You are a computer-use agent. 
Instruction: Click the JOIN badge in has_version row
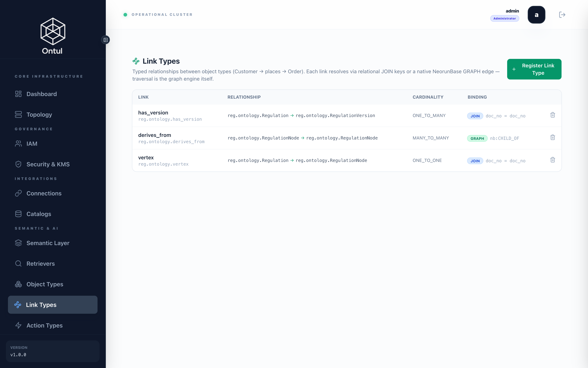coord(475,116)
